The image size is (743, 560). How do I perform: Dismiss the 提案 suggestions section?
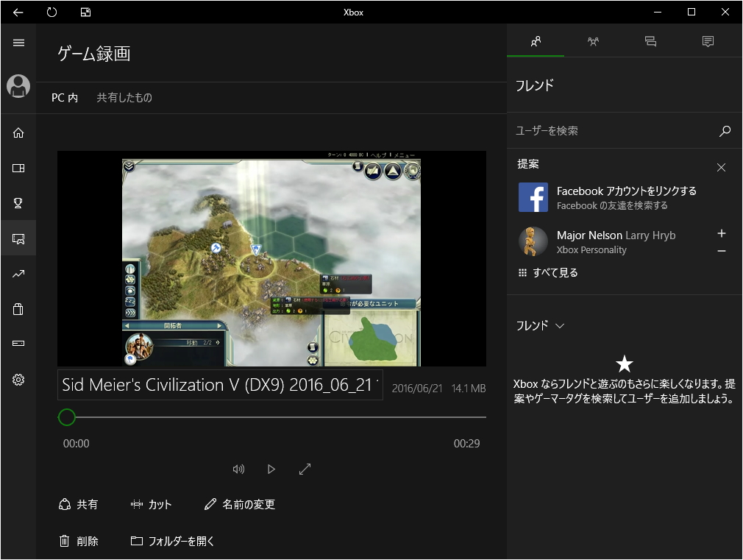tap(721, 167)
